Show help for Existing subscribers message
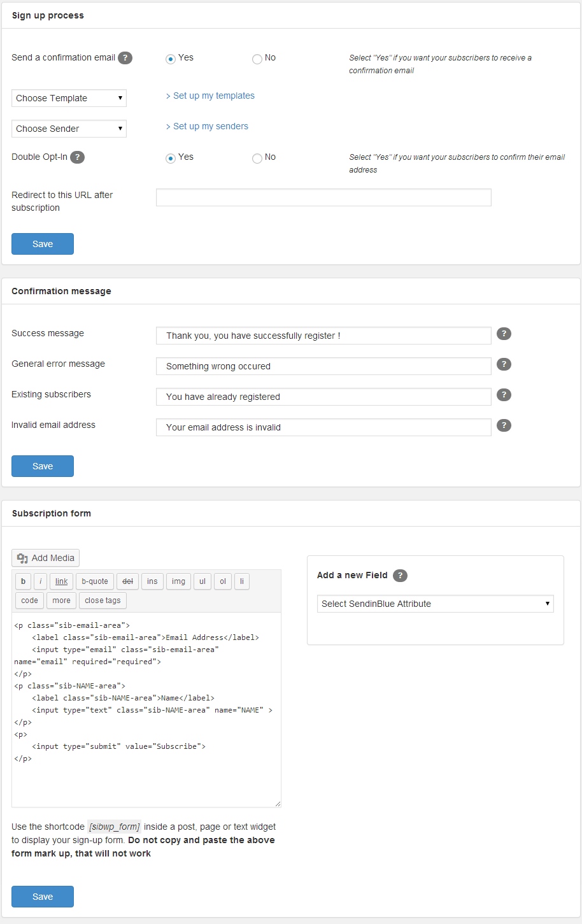 click(504, 395)
